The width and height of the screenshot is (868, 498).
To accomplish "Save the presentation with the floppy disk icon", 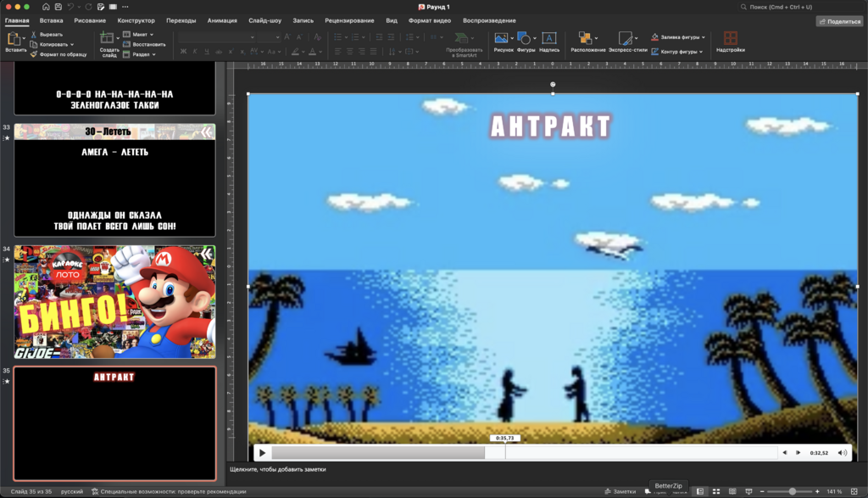I will 58,7.
